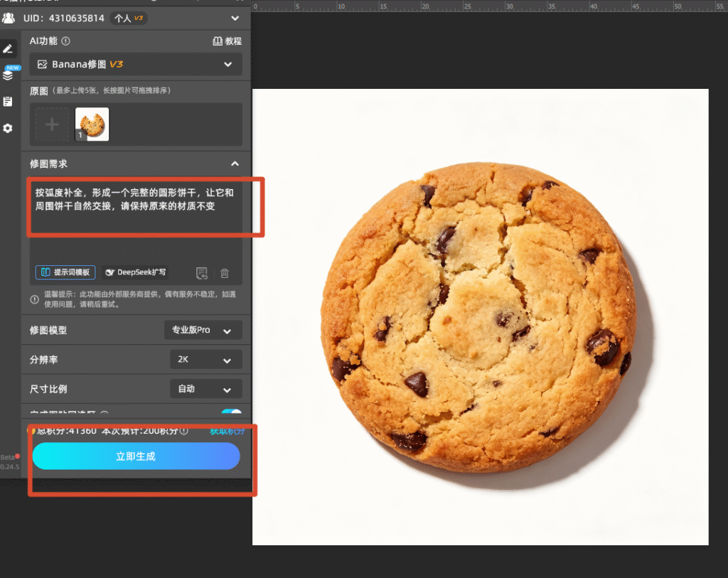Select the pencil edit sidebar icon

(x=8, y=48)
